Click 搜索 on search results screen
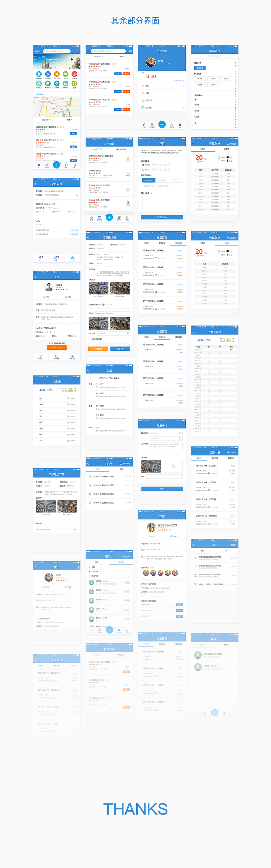Screen dimensions: 271x868 [x=130, y=51]
